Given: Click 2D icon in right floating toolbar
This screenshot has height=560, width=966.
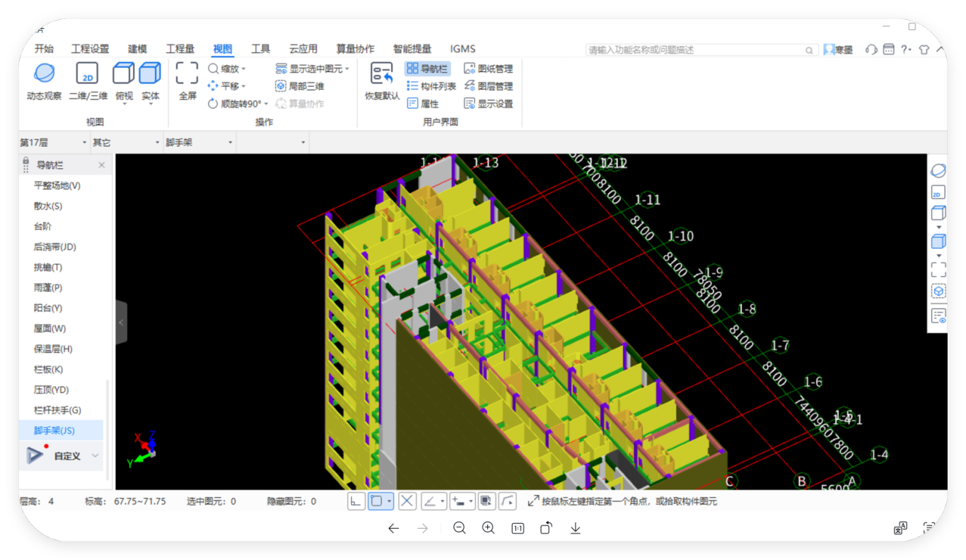Looking at the screenshot, I should [x=938, y=192].
